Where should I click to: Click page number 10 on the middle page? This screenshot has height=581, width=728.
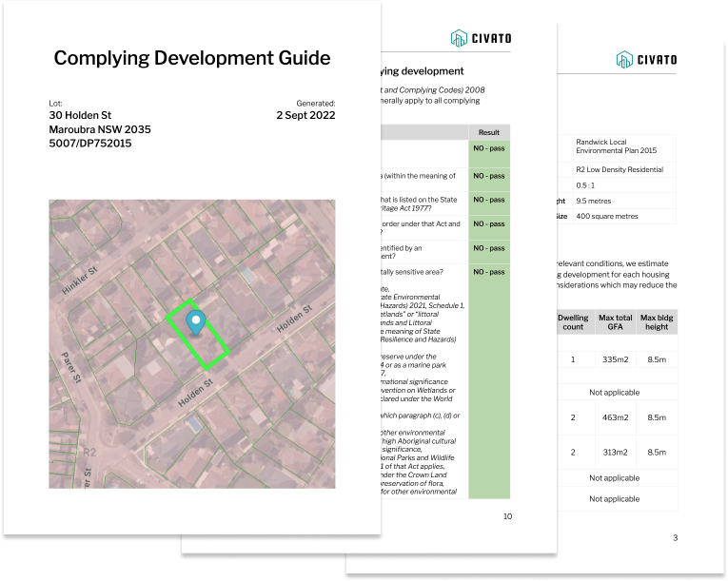pos(507,516)
